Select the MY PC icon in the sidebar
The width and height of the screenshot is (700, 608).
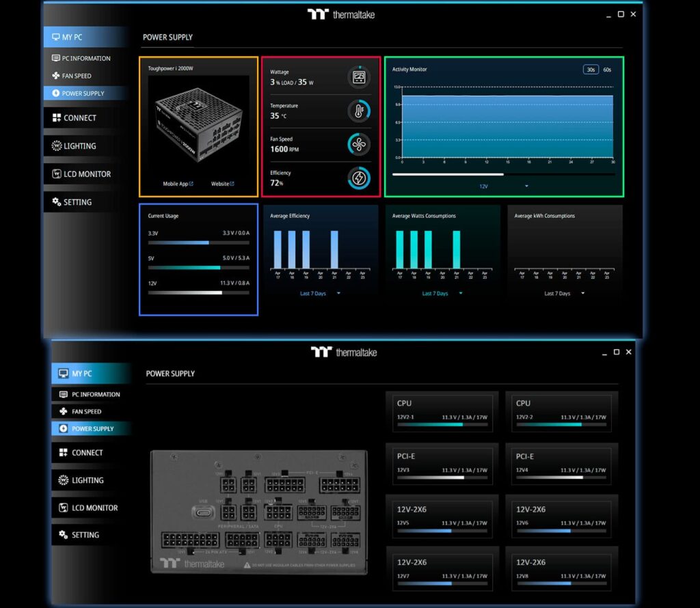(55, 36)
